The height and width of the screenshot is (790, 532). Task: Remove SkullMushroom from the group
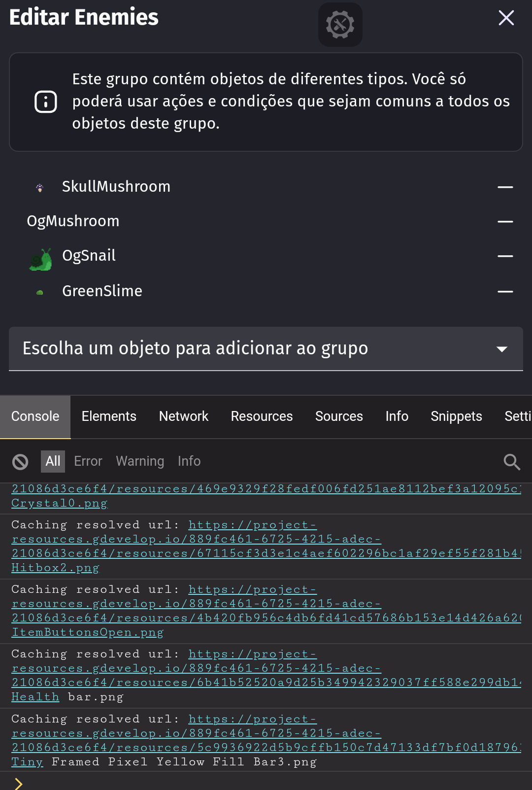coord(505,187)
